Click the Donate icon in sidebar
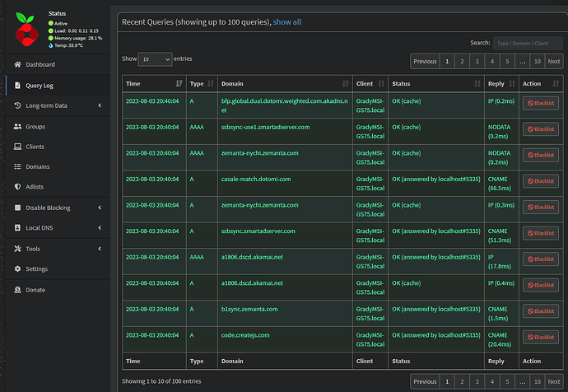 pos(18,290)
